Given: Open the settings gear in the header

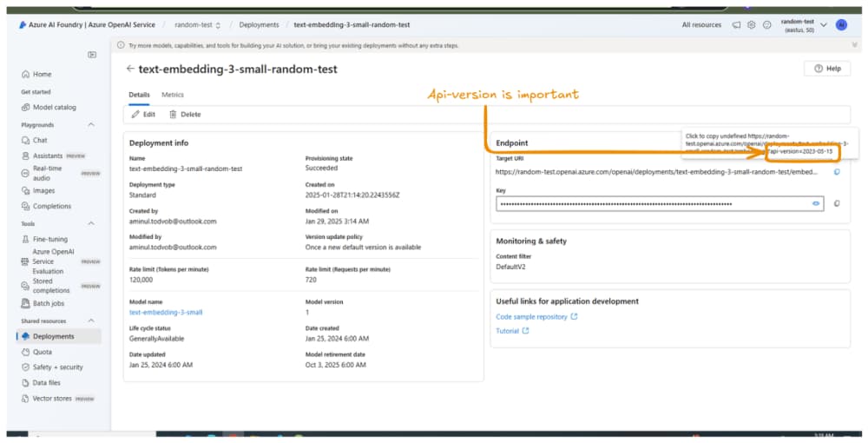Looking at the screenshot, I should (751, 25).
